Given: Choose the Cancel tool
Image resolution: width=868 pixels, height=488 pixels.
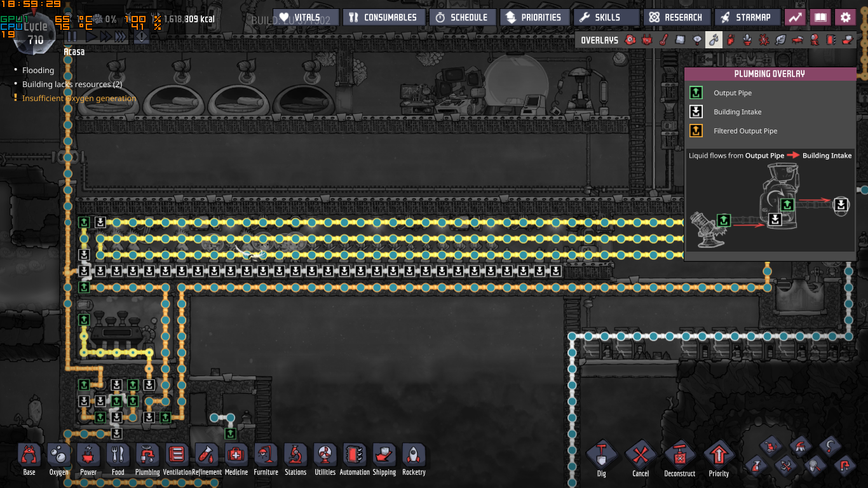Looking at the screenshot, I should 641,456.
